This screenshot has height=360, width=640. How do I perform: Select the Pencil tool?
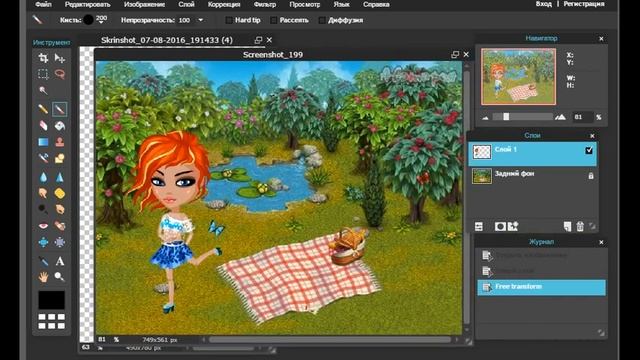43,109
